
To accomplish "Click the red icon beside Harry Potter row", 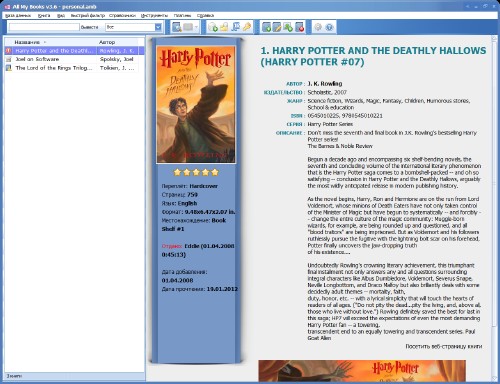I will pyautogui.click(x=9, y=51).
